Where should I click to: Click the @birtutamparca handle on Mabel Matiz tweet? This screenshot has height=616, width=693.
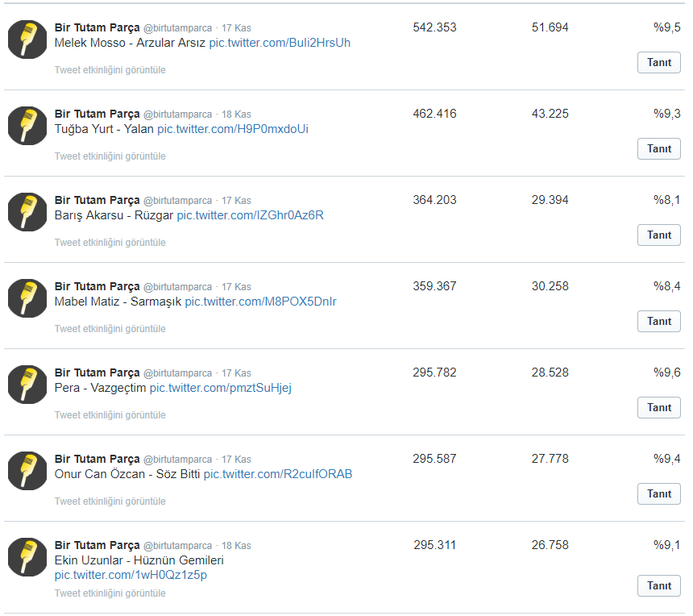(x=177, y=287)
